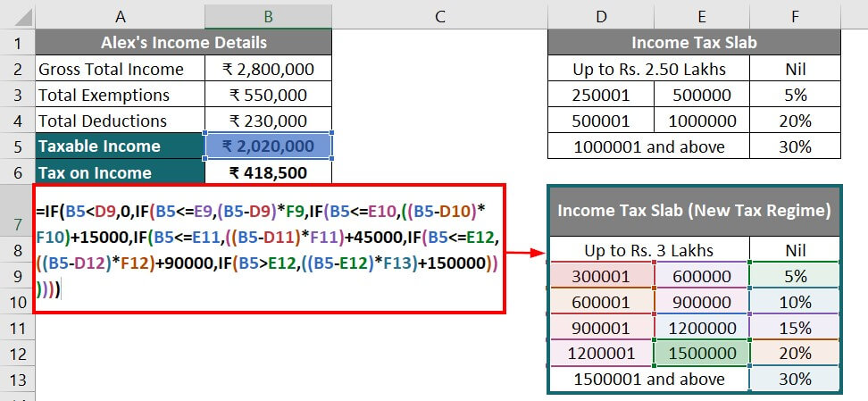Select row 12 header
The image size is (868, 401).
tap(18, 354)
